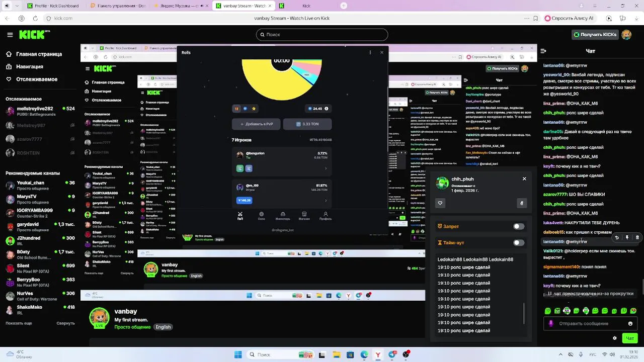The height and width of the screenshot is (362, 644).
Task: Click the green Чат send button
Action: [x=630, y=338]
